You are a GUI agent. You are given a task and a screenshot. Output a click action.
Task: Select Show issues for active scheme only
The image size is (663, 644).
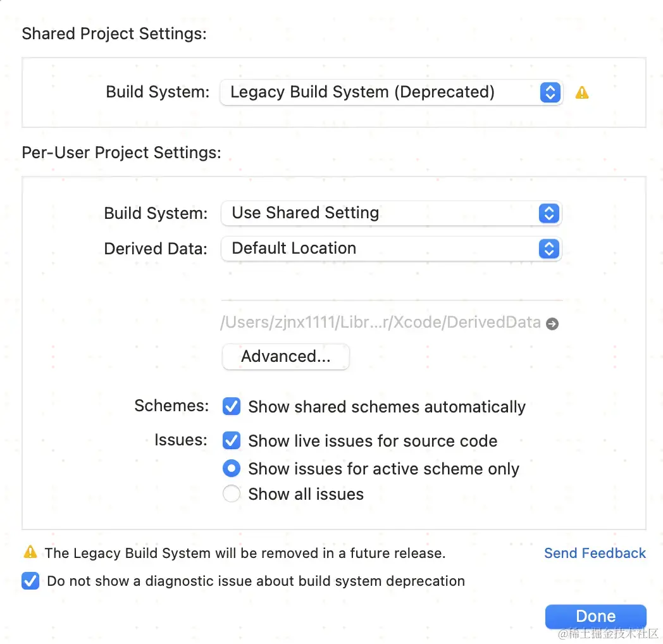click(x=232, y=468)
